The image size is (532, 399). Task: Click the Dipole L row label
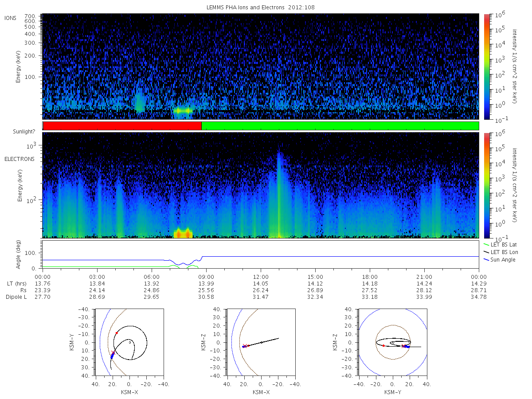(x=16, y=297)
